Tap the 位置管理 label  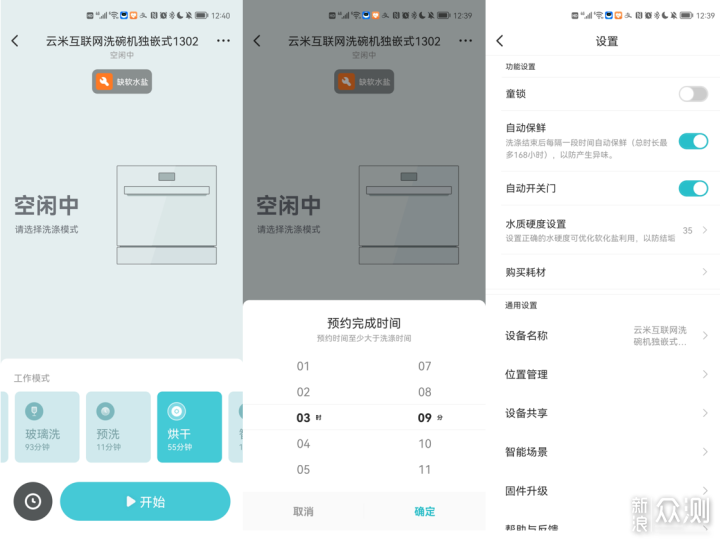[x=526, y=374]
